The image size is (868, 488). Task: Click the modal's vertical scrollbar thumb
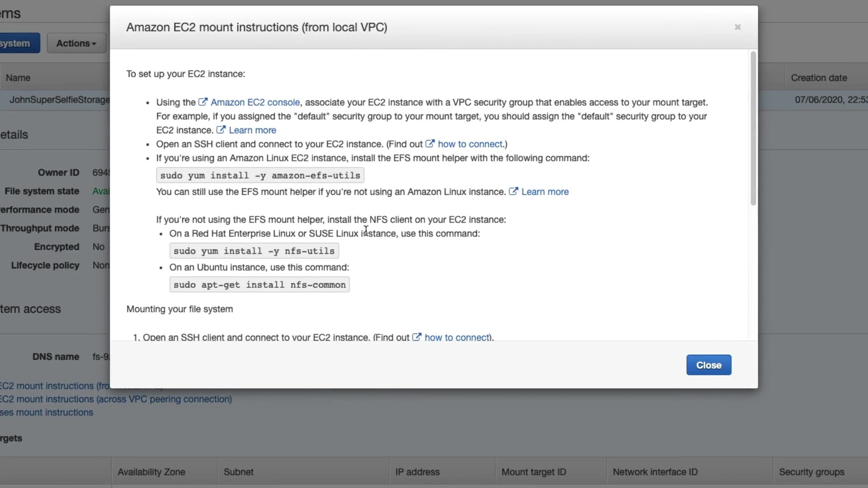tap(753, 129)
